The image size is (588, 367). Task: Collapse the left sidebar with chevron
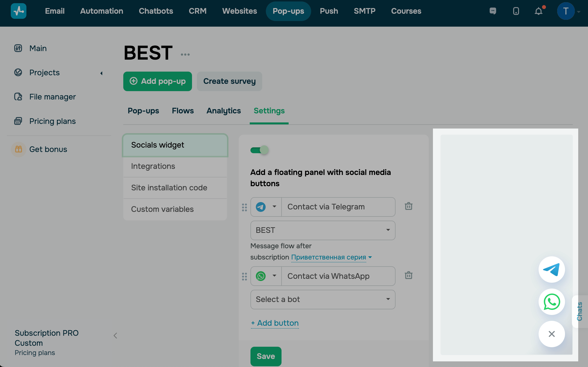[115, 336]
